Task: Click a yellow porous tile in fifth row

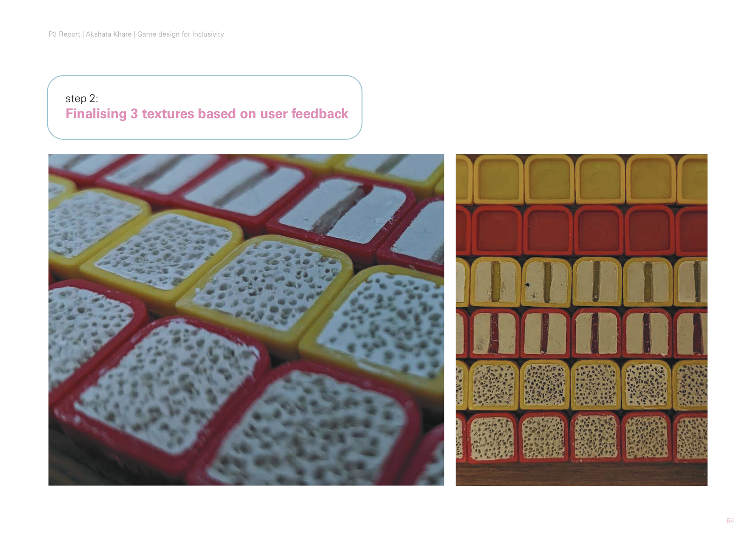Action: point(545,385)
